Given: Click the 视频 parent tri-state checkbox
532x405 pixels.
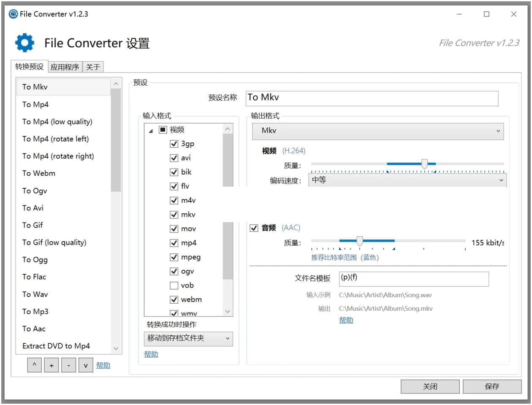Looking at the screenshot, I should click(x=163, y=130).
